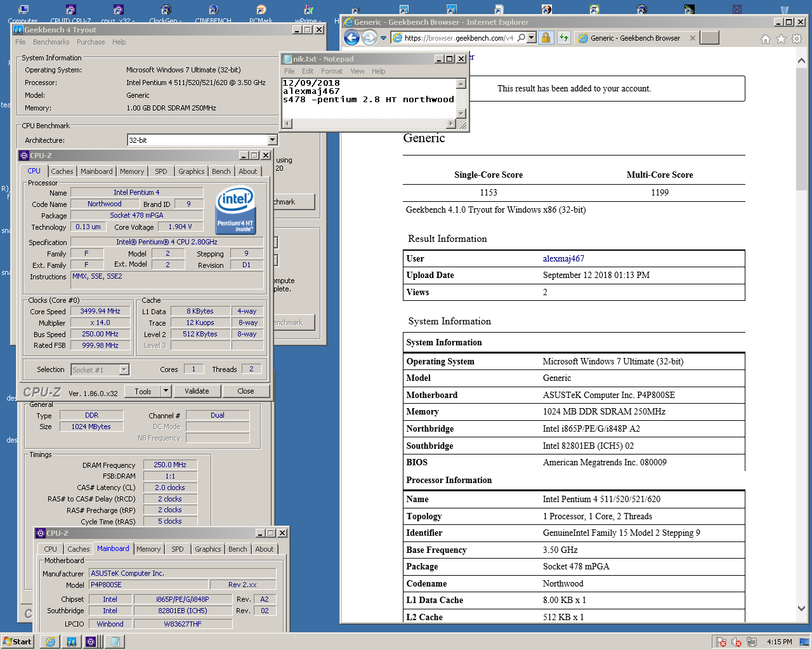The height and width of the screenshot is (650, 812).
Task: Click the DRAM Frequency 250.0 MHz value
Action: click(x=170, y=465)
